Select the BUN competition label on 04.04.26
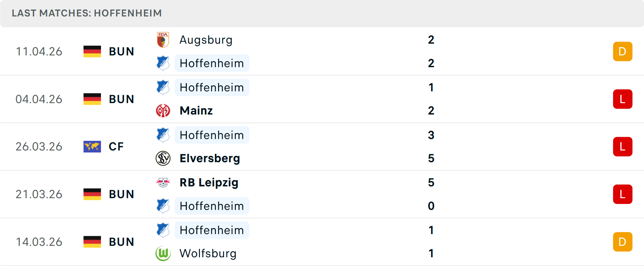The width and height of the screenshot is (644, 266). pos(121,99)
